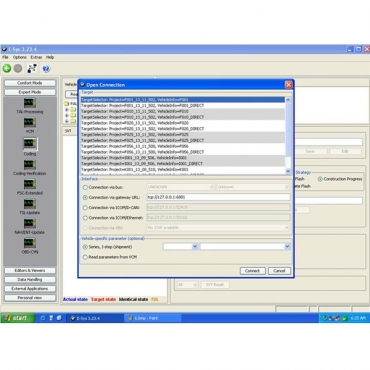
Task: Open the NAV/ENT-Update module icon
Action: [30, 224]
